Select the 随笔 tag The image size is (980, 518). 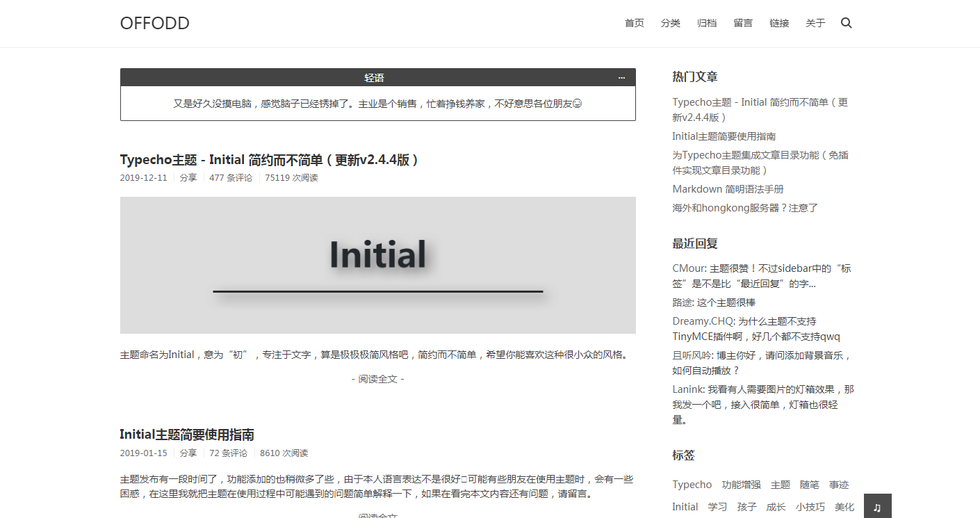click(x=810, y=485)
